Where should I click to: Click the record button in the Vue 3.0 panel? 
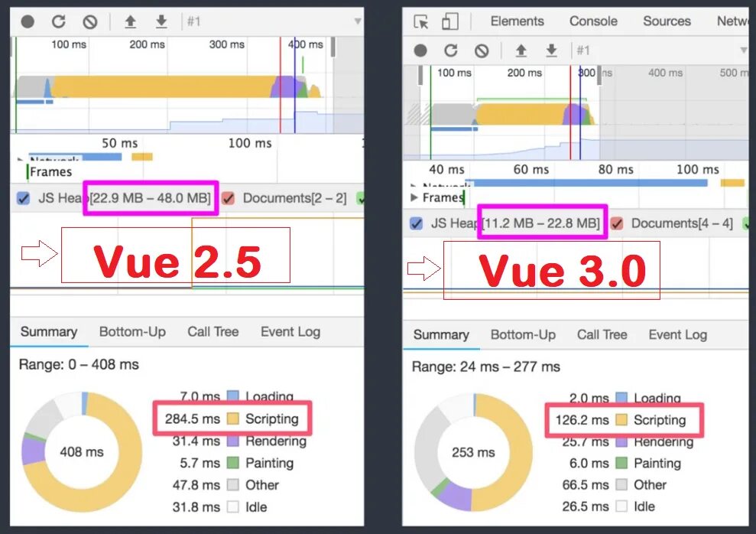[420, 50]
